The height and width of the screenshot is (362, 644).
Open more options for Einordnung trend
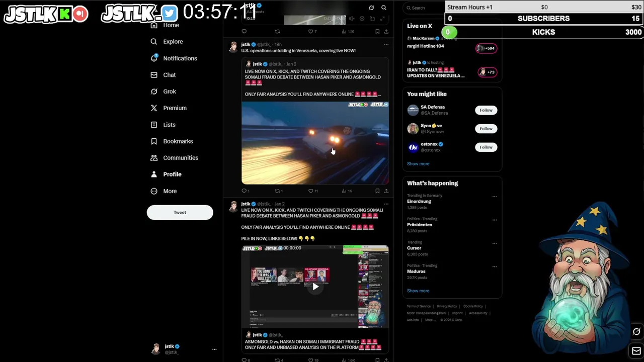[495, 197]
